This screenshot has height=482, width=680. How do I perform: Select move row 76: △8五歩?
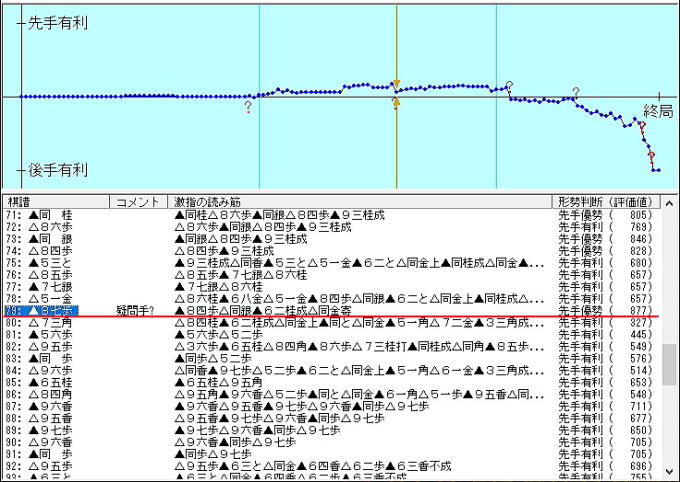coord(331,275)
